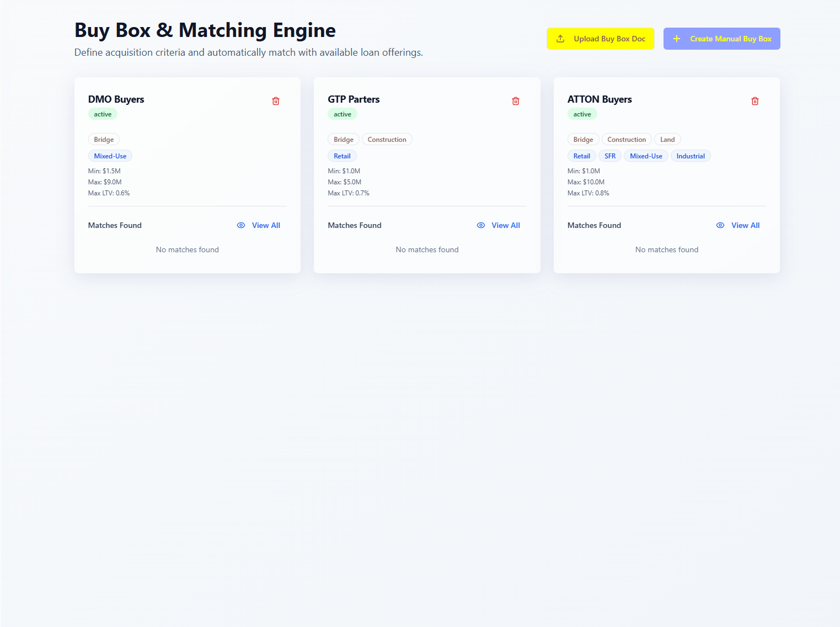Open View All for GTP Parters matches

(506, 225)
